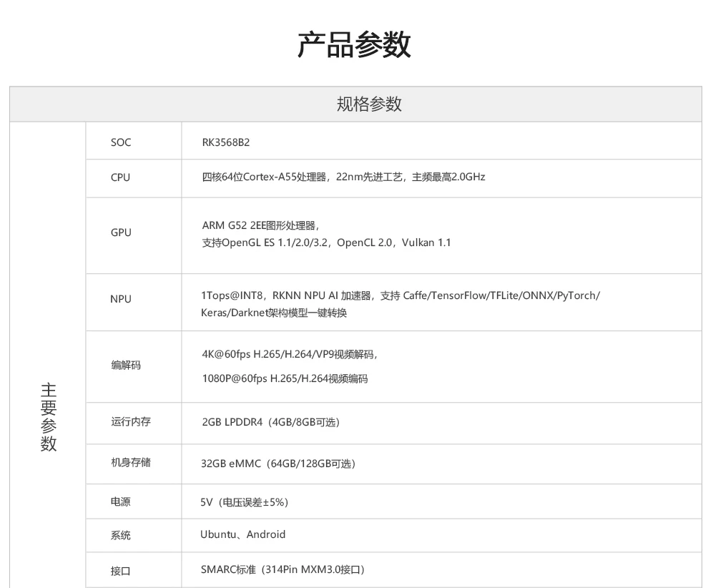The width and height of the screenshot is (708, 588).
Task: Click the 1080P@60fps video encoding line
Action: tap(285, 378)
